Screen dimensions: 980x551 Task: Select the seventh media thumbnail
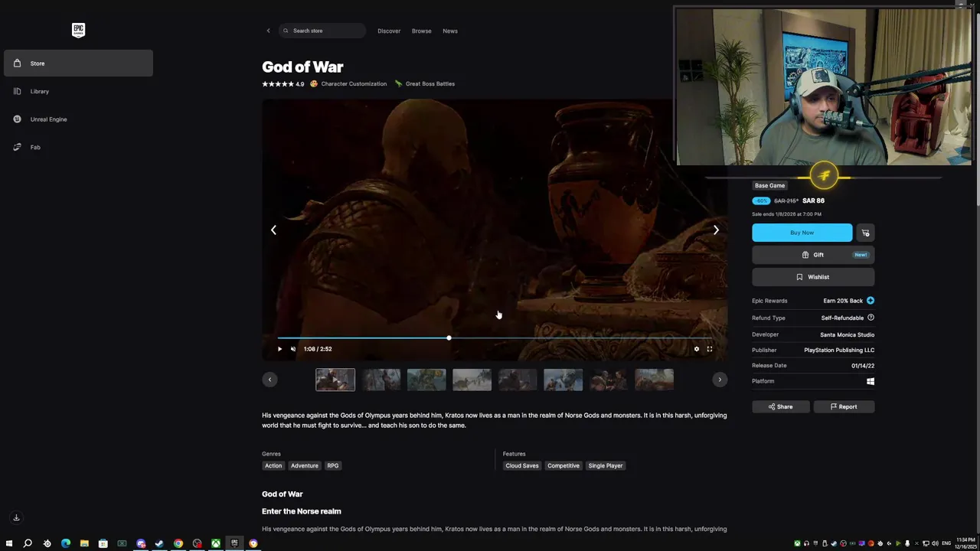click(609, 380)
